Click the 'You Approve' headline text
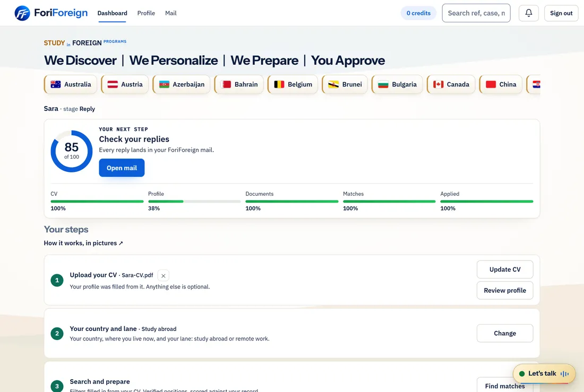Screen dimensions: 584x392 [x=348, y=60]
